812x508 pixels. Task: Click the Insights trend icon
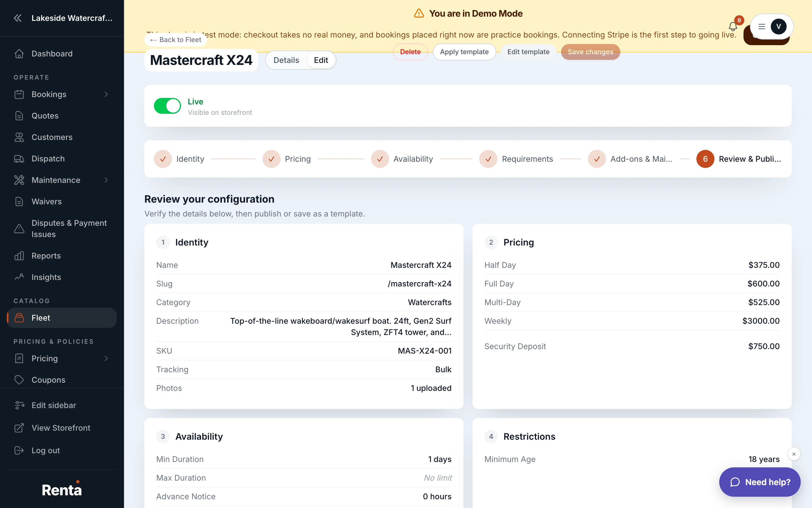19,277
